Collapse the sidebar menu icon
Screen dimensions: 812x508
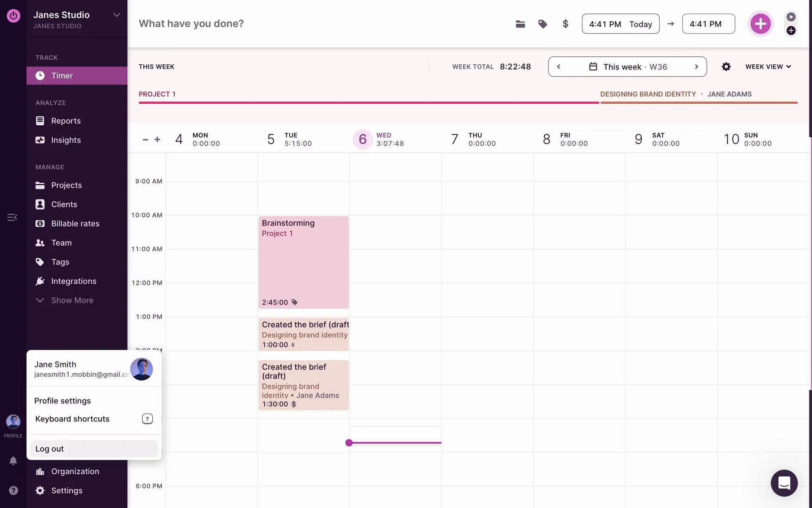click(x=12, y=217)
